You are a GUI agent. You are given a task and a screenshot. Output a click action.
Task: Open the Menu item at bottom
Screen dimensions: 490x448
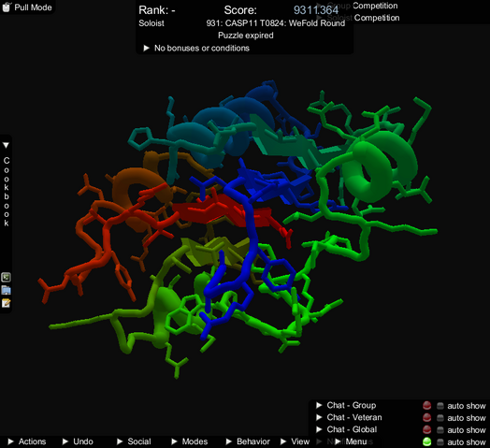pos(351,441)
